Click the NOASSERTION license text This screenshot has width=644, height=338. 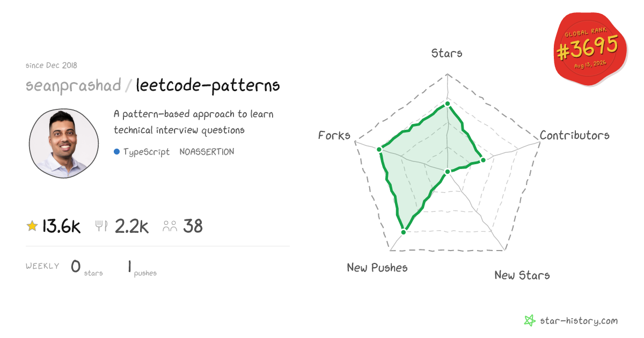click(x=207, y=152)
